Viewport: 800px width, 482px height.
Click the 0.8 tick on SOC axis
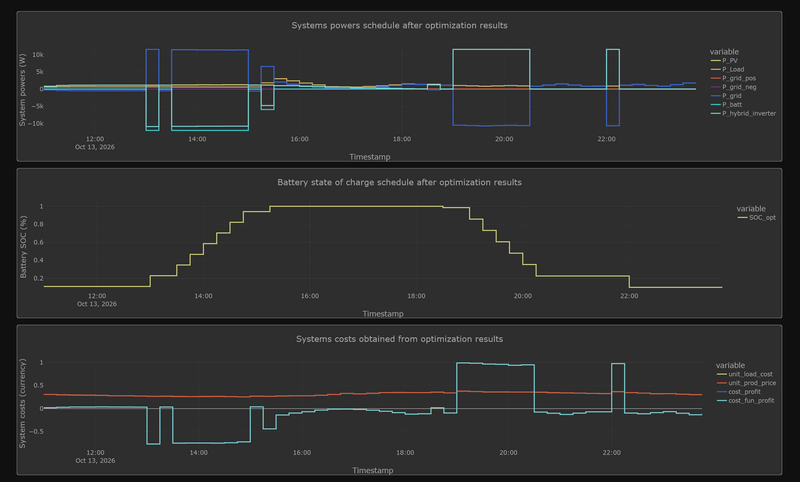pos(38,224)
